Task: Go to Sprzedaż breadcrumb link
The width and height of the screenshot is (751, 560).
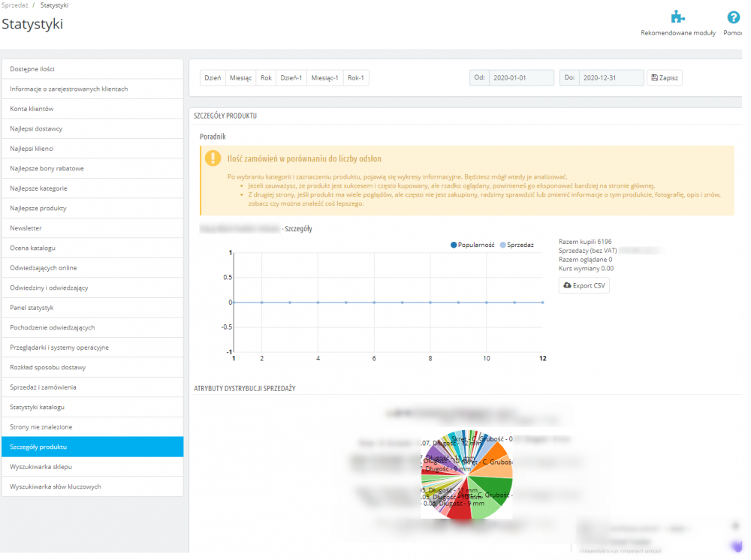Action: [14, 5]
